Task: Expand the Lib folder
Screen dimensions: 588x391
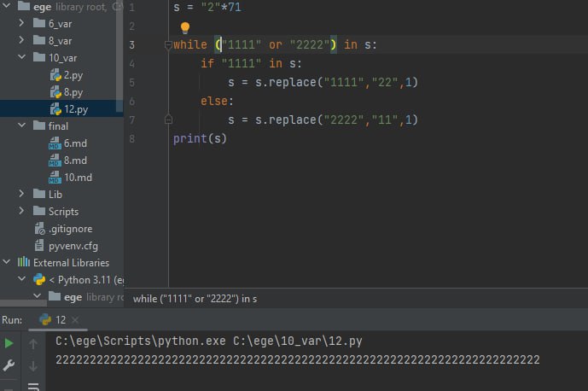Action: coord(21,194)
